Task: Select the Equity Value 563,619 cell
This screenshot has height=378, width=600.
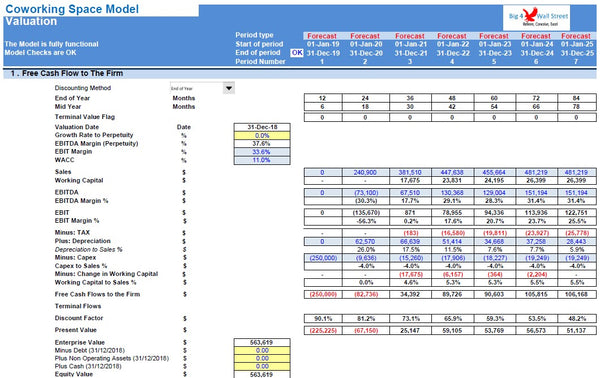Action: (x=262, y=375)
